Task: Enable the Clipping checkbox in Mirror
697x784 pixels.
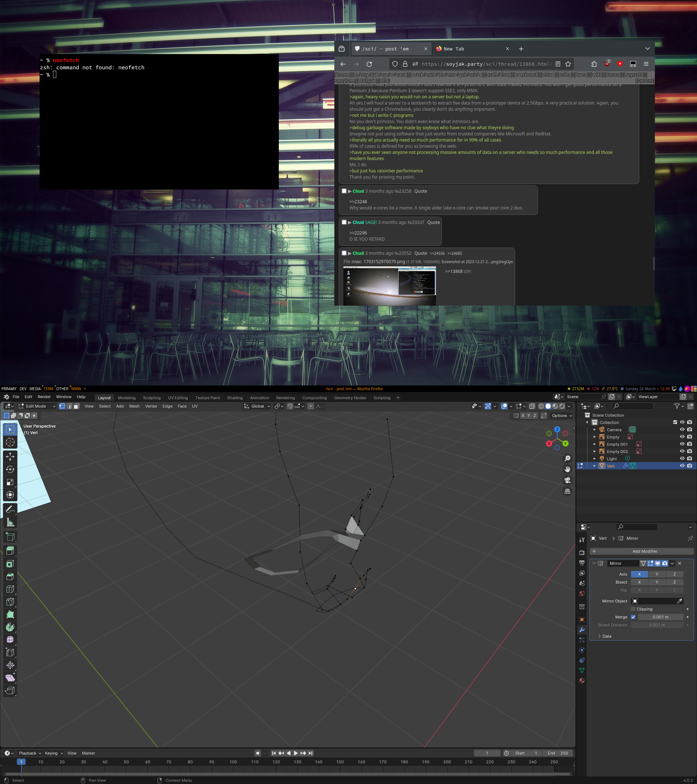Action: (x=633, y=609)
